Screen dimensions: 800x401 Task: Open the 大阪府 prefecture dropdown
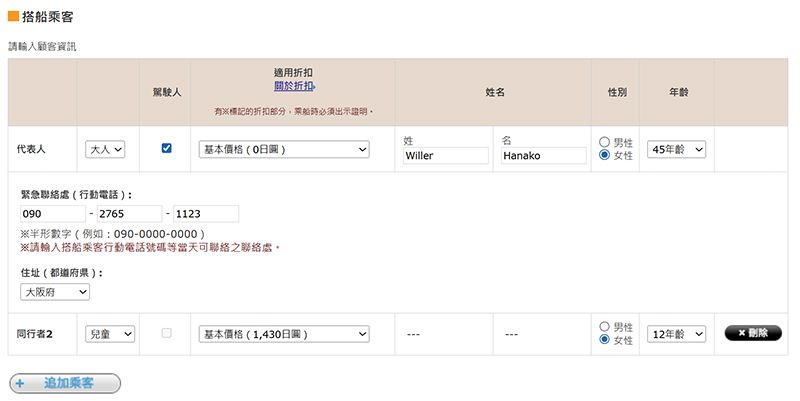pyautogui.click(x=55, y=292)
